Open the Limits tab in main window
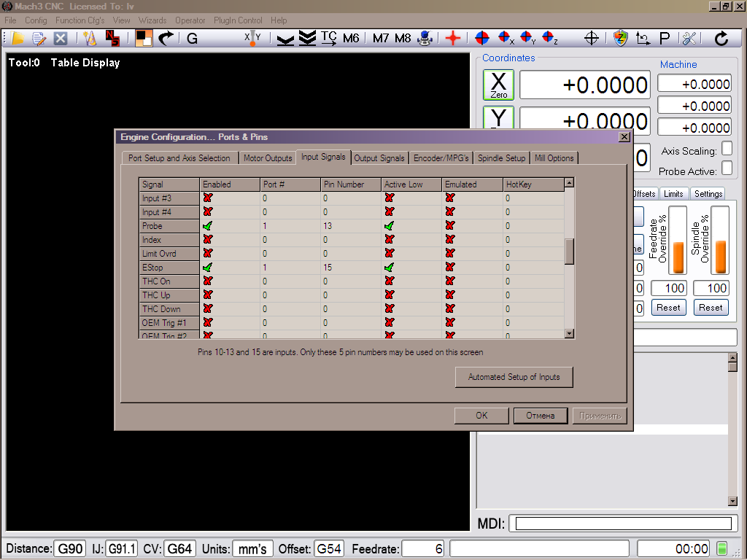Viewport: 747px width, 560px height. [673, 194]
